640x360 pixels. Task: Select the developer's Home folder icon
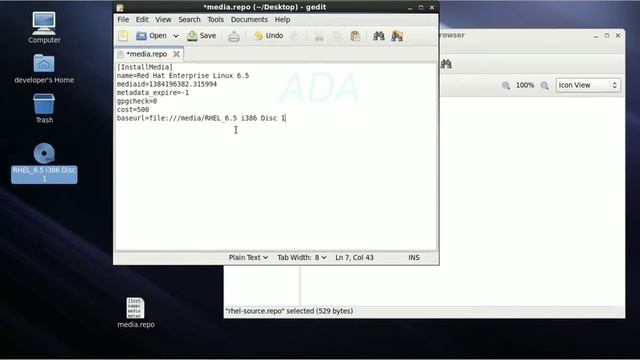coord(44,69)
